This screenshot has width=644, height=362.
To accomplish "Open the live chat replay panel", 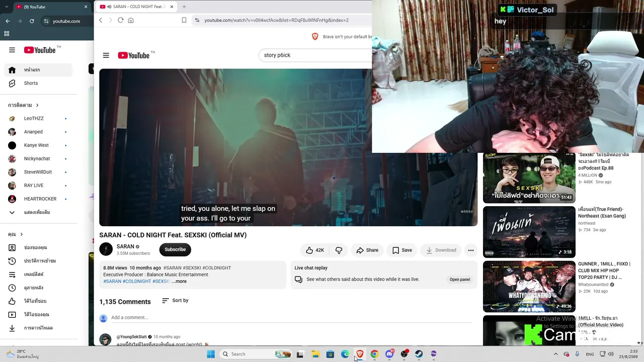I will [460, 280].
